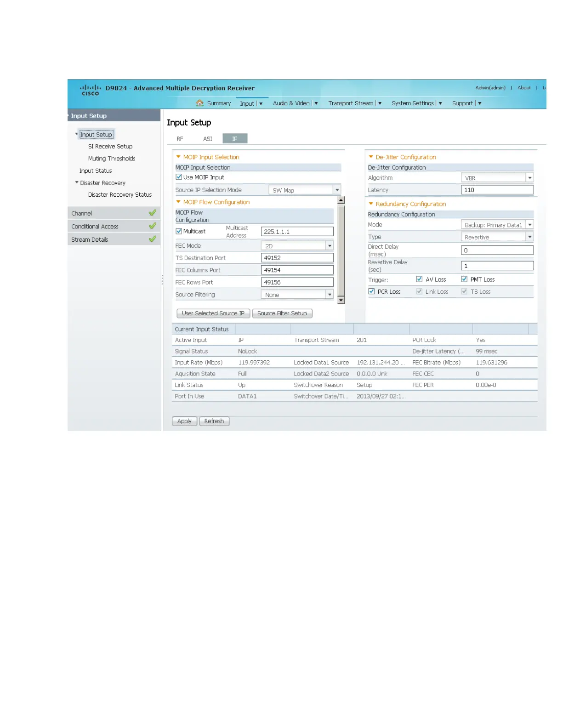Image resolution: width=563 pixels, height=728 pixels.
Task: Toggle the PCR Loss trigger checkbox
Action: (x=371, y=291)
